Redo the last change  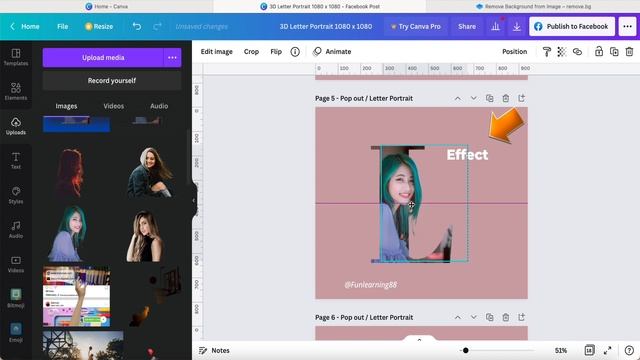pyautogui.click(x=157, y=27)
